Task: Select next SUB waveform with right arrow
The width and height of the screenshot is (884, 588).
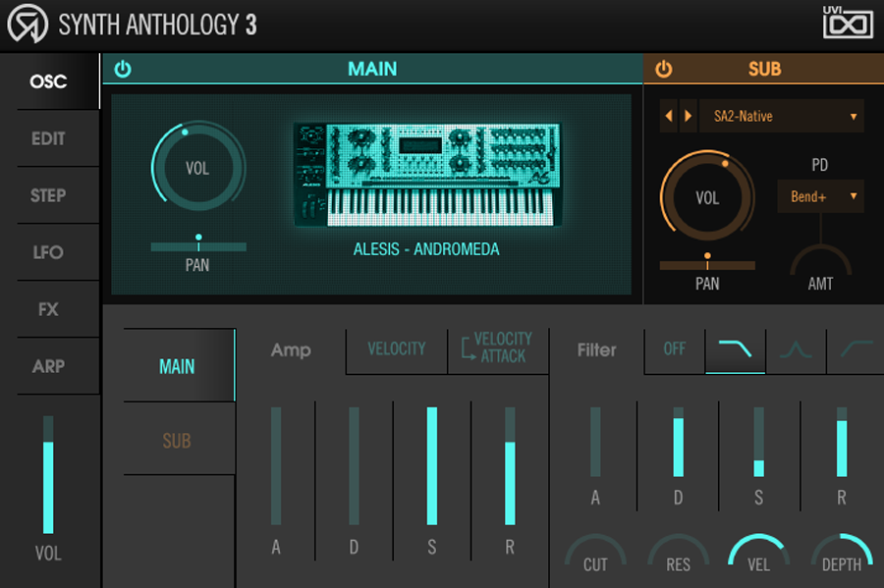Action: click(x=688, y=116)
